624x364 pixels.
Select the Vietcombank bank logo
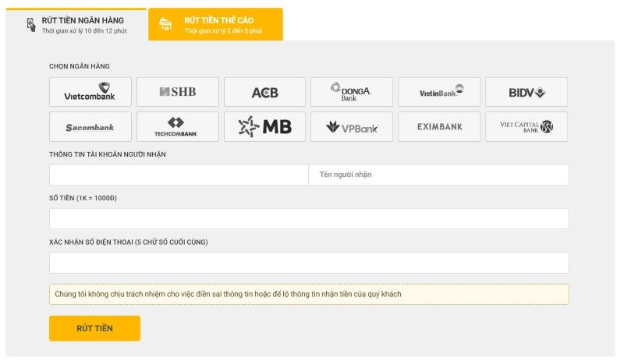90,92
